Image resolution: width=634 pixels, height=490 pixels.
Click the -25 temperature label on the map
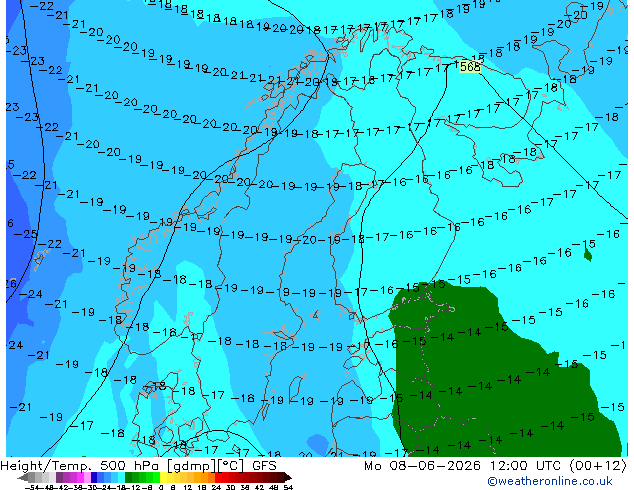(26, 234)
